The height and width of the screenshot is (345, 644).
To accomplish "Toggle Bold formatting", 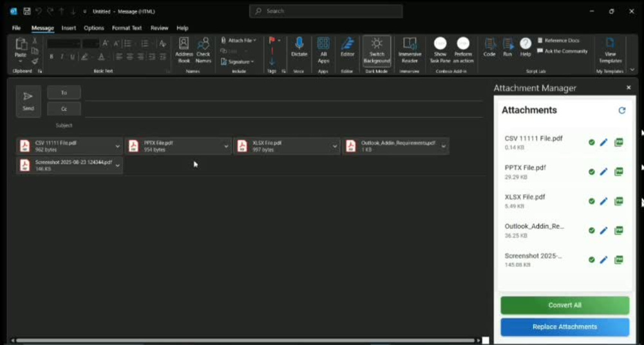I will (x=52, y=57).
